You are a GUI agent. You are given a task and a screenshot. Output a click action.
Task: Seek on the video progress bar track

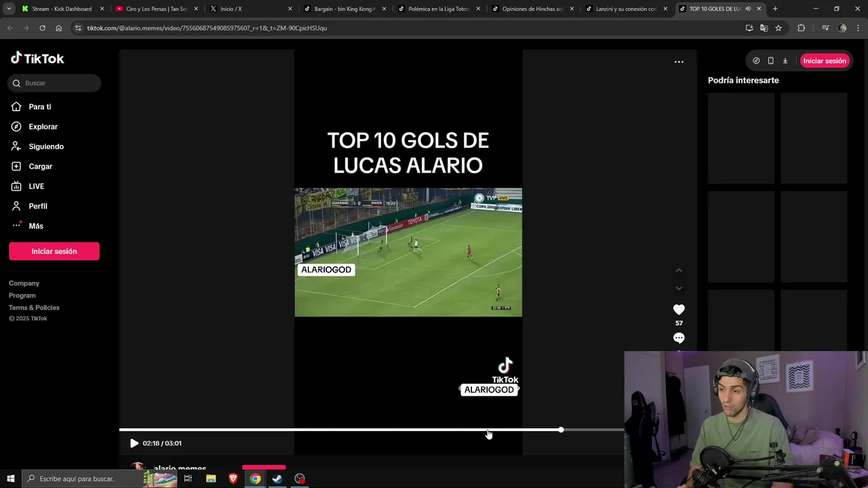(372, 430)
